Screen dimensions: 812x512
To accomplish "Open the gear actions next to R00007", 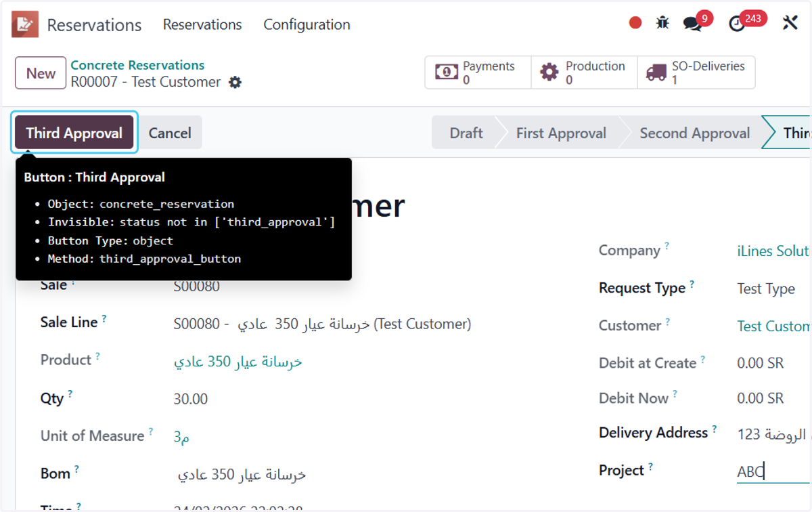I will point(235,83).
